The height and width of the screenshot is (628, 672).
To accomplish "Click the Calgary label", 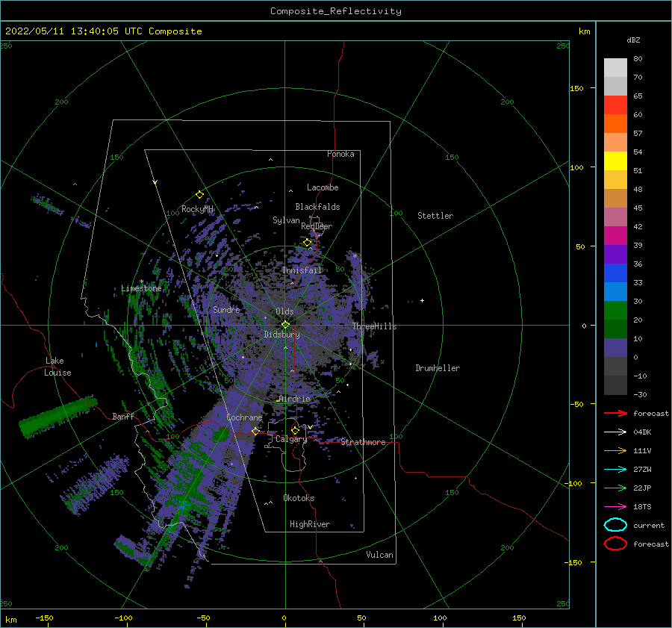I will pyautogui.click(x=291, y=439).
